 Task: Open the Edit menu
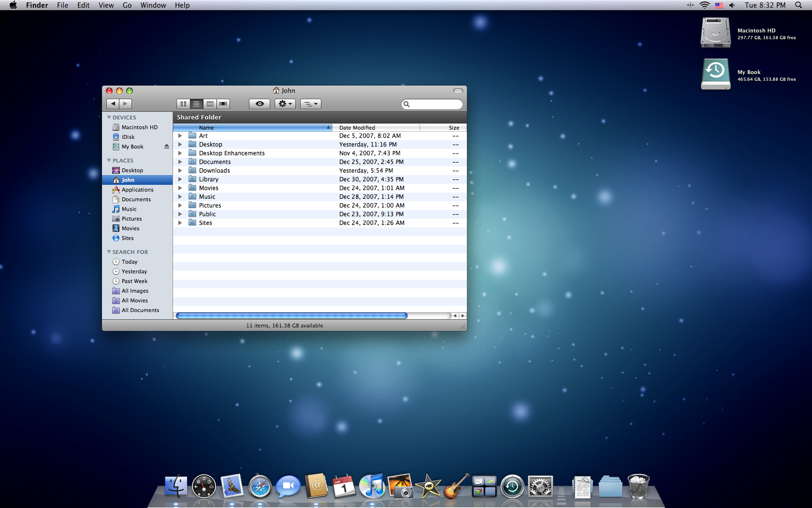point(83,5)
